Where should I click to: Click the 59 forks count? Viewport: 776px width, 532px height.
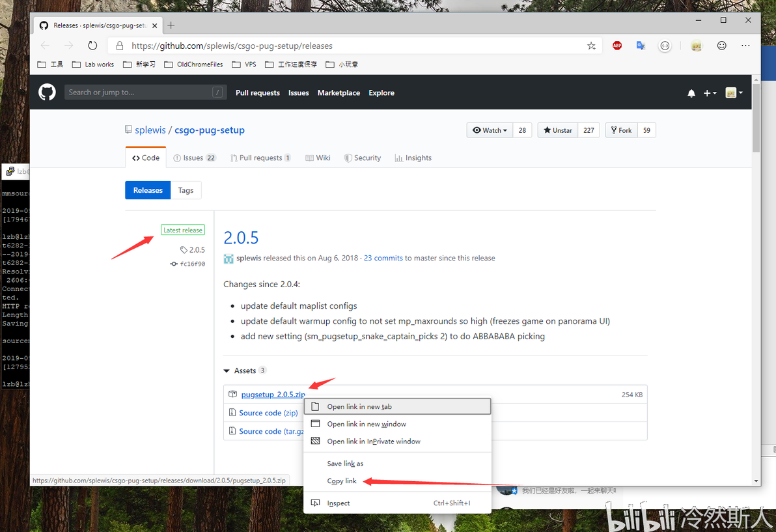pos(646,130)
